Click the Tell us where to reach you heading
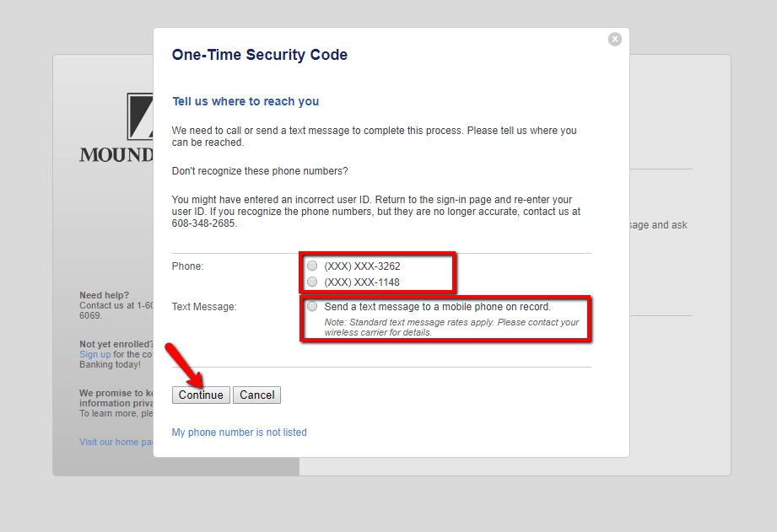The image size is (777, 532). (x=245, y=101)
